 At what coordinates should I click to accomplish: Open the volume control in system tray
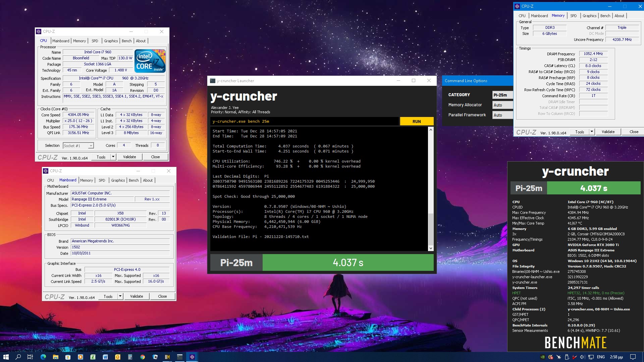(583, 357)
